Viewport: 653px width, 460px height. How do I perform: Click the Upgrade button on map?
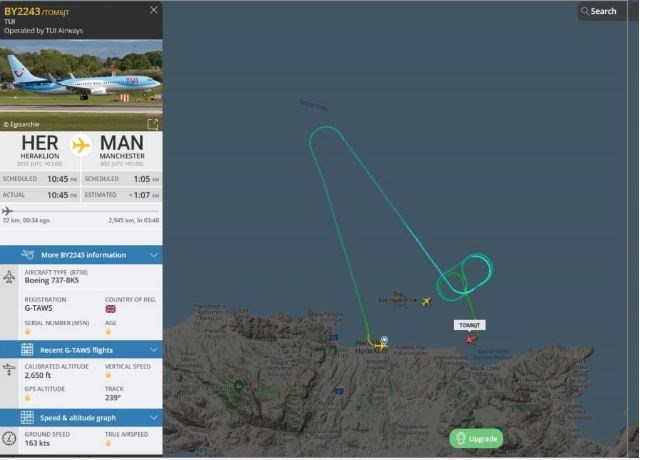[476, 438]
